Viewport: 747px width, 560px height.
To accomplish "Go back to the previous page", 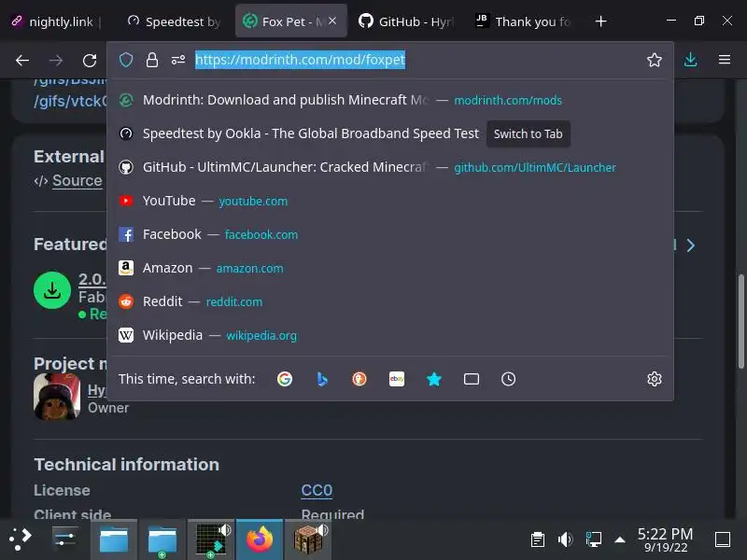I will click(21, 61).
